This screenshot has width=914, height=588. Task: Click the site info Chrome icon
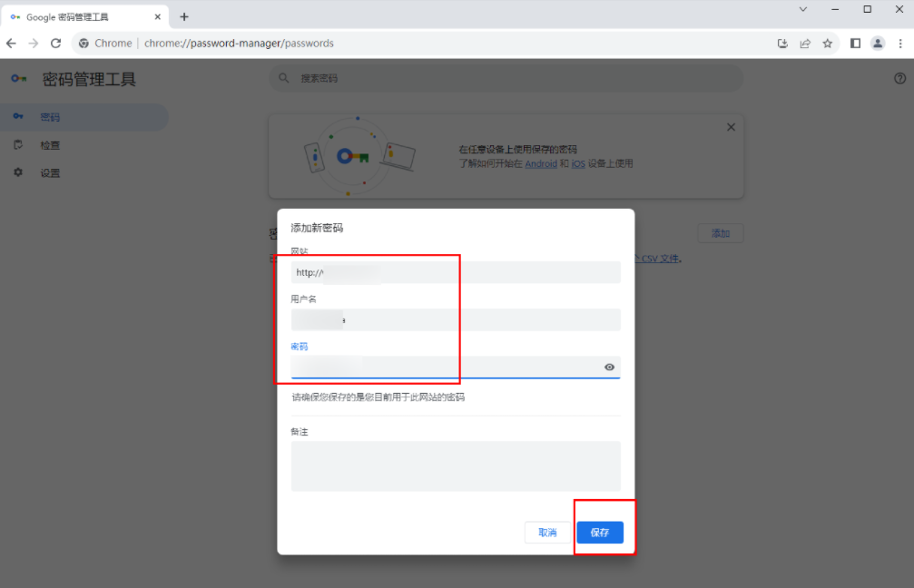84,44
